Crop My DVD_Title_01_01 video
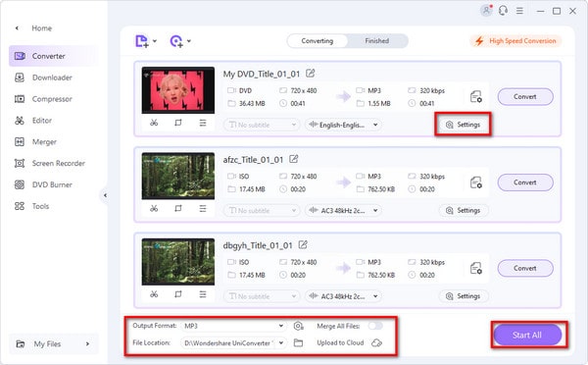Viewport: 588px width, 365px height. click(178, 123)
